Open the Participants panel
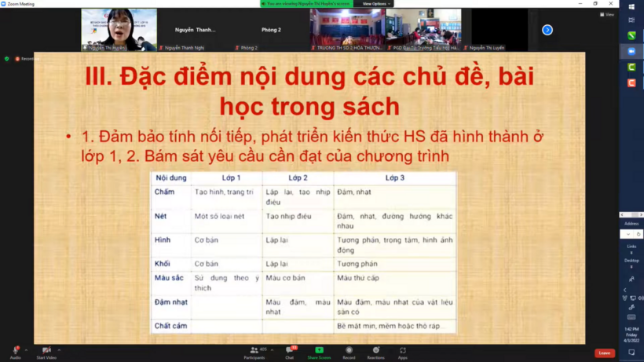 point(254,350)
